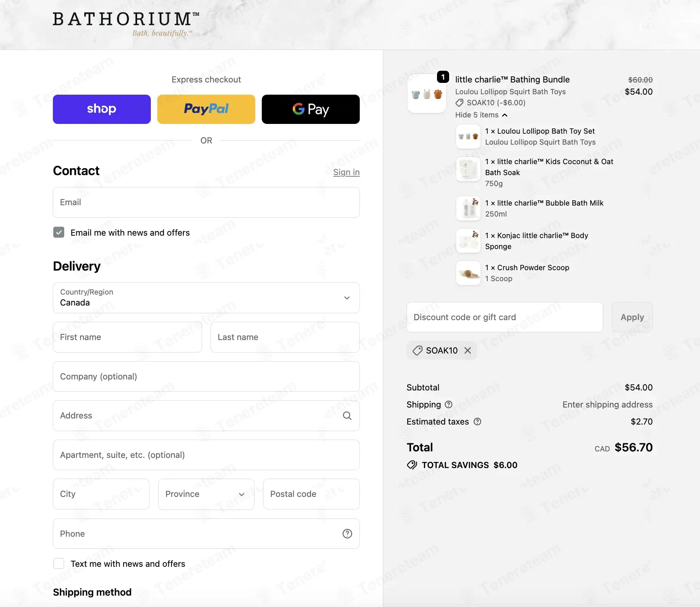700x607 pixels.
Task: Focus the First name field
Action: point(127,337)
